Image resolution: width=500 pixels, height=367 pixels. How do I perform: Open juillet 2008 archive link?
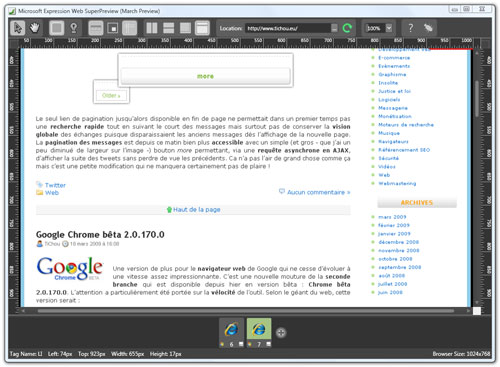[x=393, y=284]
